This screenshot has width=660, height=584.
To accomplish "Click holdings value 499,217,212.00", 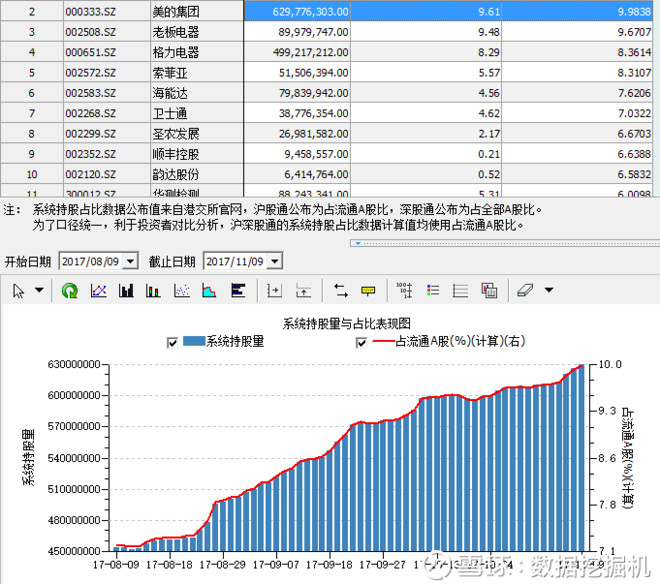I will click(x=297, y=52).
